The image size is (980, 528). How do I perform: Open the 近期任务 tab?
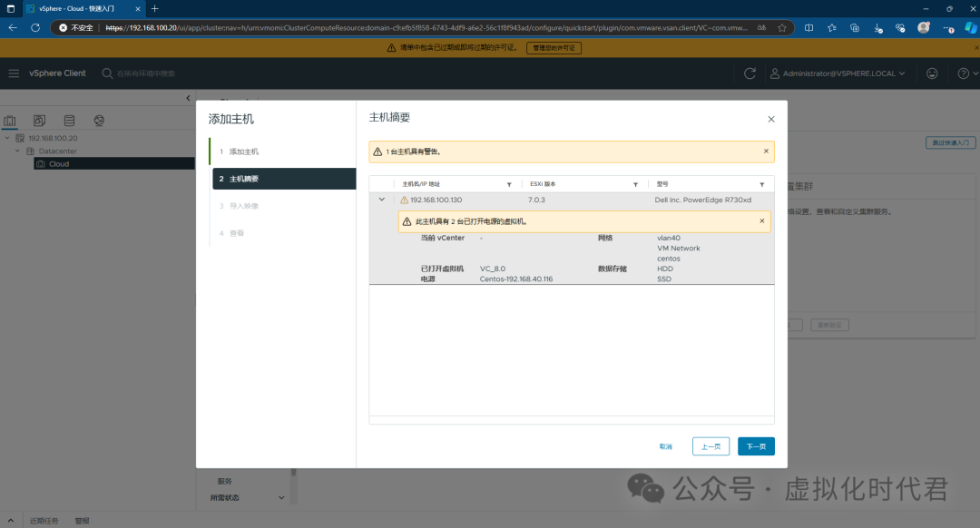point(44,521)
